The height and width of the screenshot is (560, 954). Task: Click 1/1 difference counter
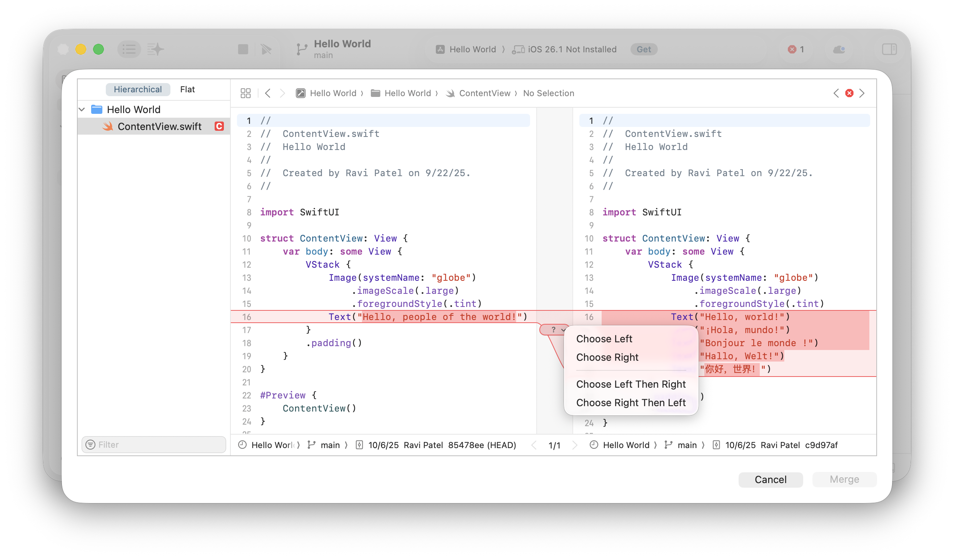point(554,445)
